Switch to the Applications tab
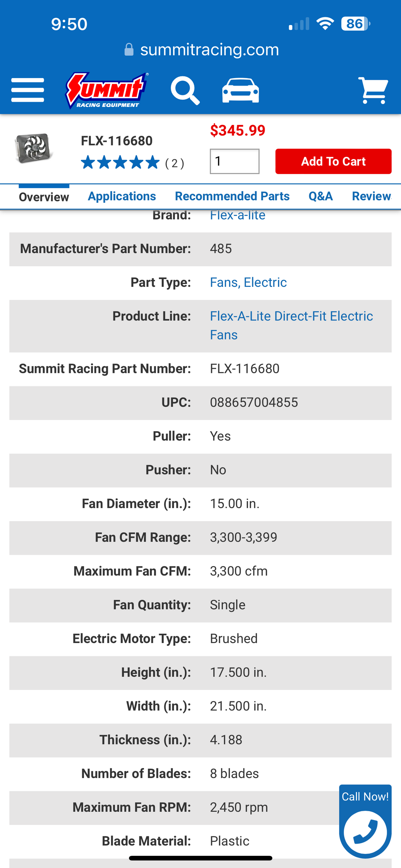Image resolution: width=401 pixels, height=868 pixels. click(122, 197)
